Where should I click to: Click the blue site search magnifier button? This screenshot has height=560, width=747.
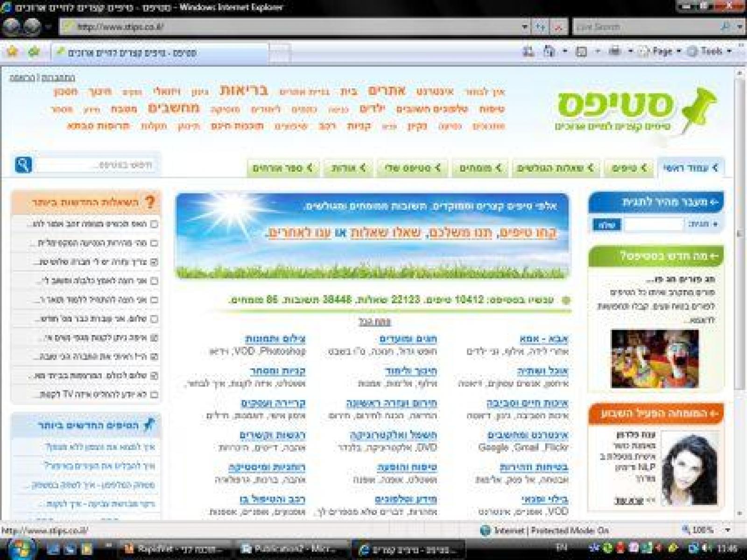tap(23, 165)
